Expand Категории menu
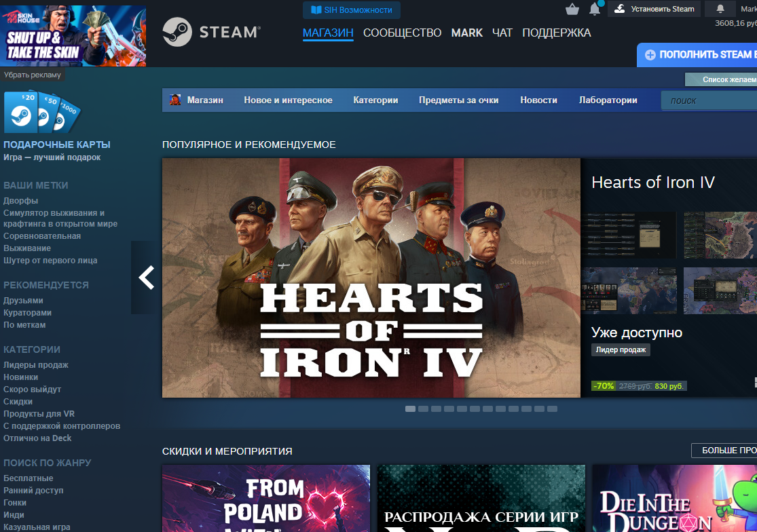Screen dimensions: 757x532 click(x=375, y=100)
